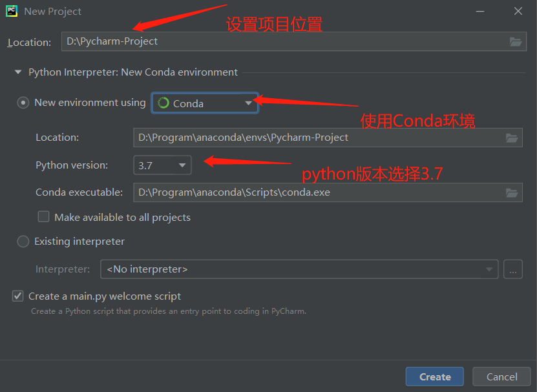Screen dimensions: 537x392
Task: Browse folder icon for project Location field
Action: point(516,41)
